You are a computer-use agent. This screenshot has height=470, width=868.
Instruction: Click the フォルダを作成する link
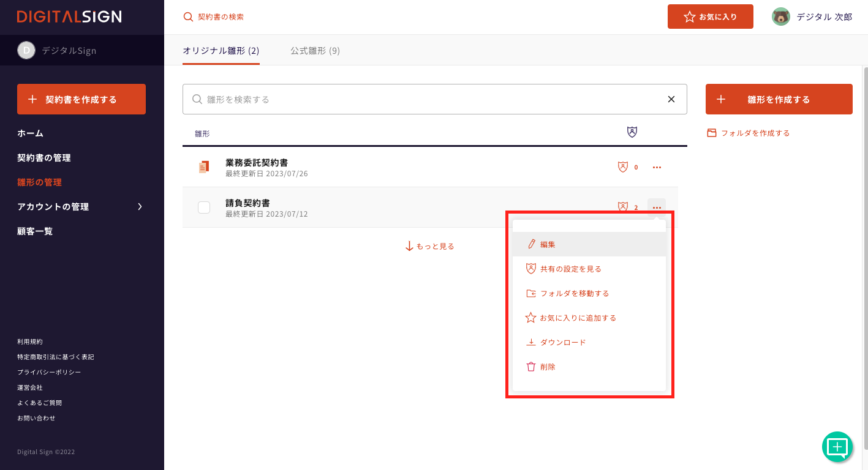(755, 133)
